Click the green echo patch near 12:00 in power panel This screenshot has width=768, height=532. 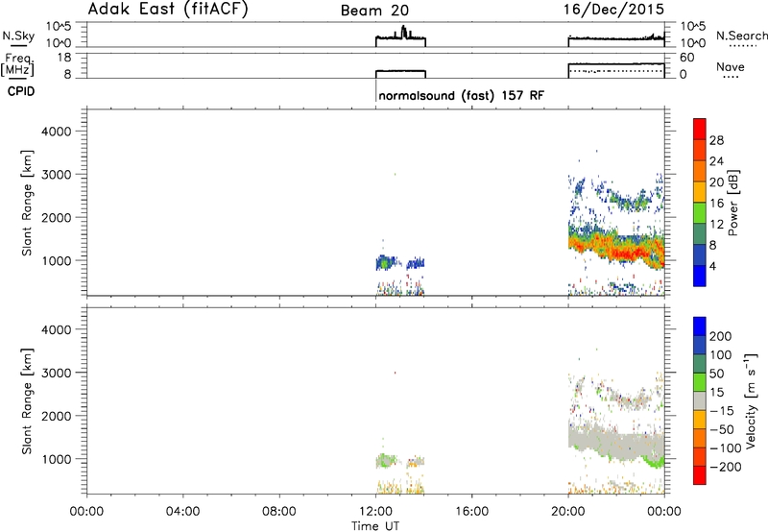click(x=383, y=263)
